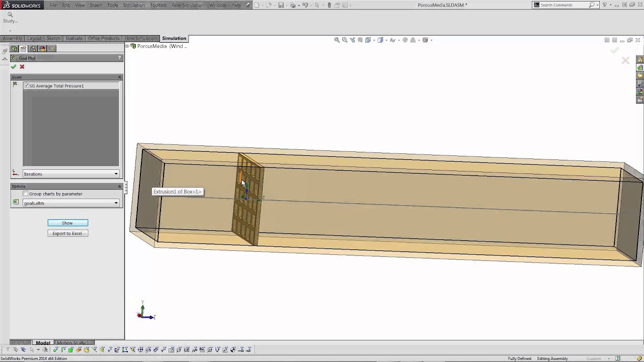
Task: Click the New document icon
Action: [257, 5]
